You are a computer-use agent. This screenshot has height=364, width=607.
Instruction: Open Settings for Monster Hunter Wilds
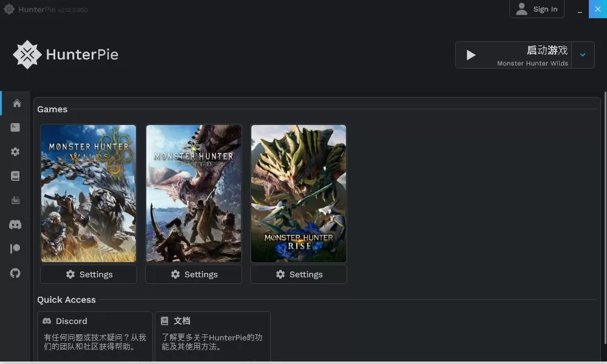point(89,274)
